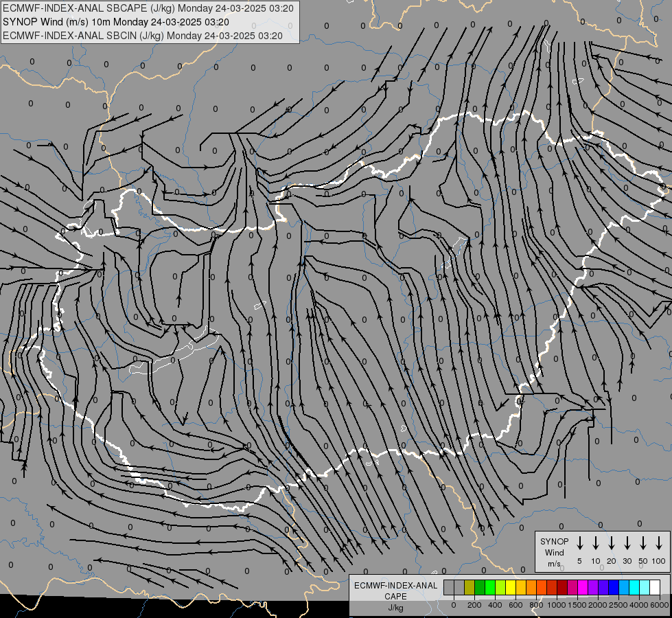The height and width of the screenshot is (618, 672).
Task: Click the '30' label in wind legend
Action: [627, 561]
